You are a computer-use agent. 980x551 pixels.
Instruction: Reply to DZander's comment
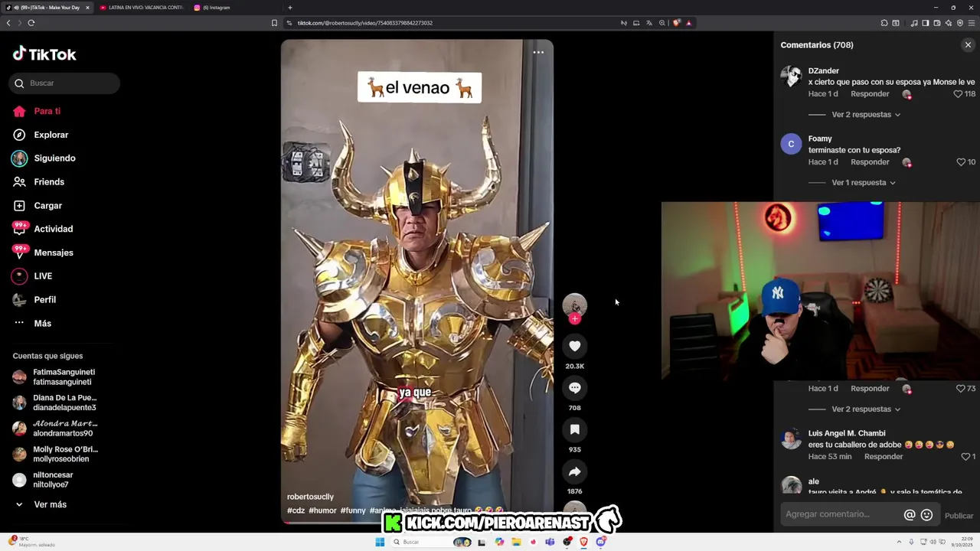870,94
